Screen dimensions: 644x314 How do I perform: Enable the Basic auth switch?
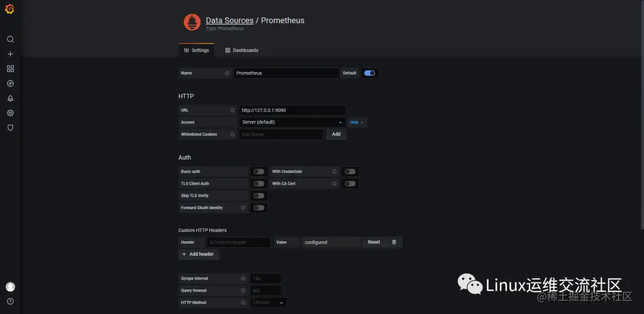click(259, 172)
